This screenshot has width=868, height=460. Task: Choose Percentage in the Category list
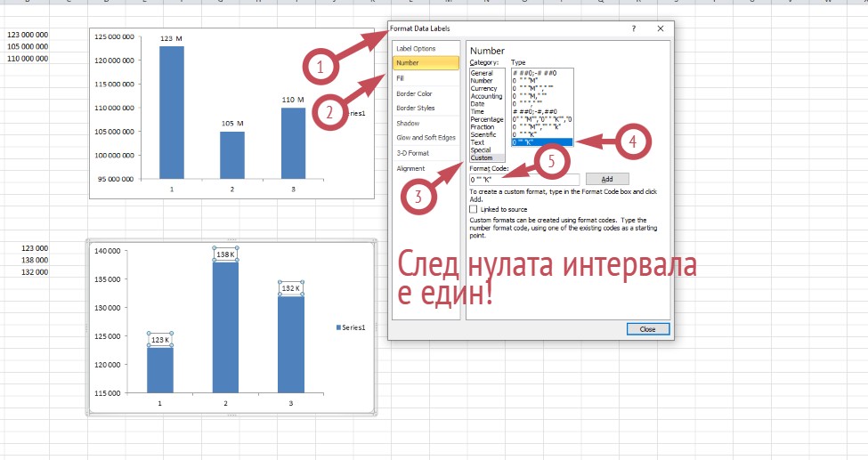coord(486,119)
